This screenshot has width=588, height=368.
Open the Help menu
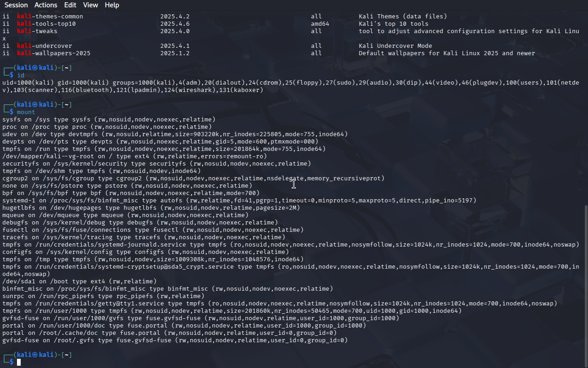coord(112,5)
